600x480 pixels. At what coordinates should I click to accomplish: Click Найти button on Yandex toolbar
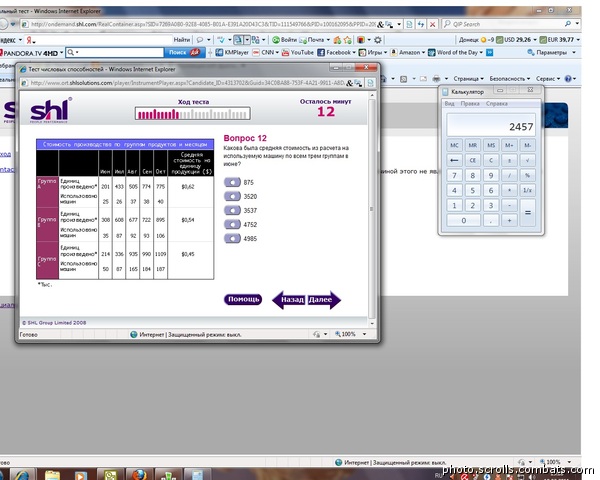(182, 40)
